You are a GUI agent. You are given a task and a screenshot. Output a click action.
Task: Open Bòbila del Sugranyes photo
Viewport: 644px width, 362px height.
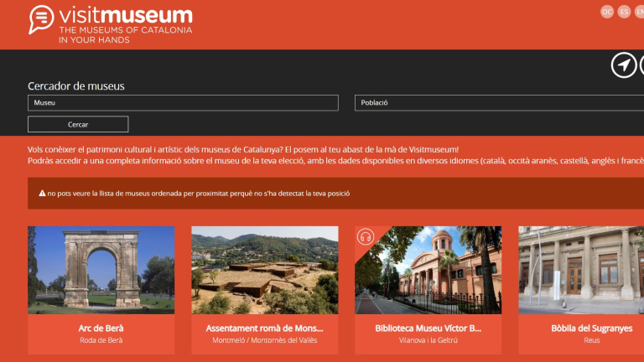click(581, 270)
